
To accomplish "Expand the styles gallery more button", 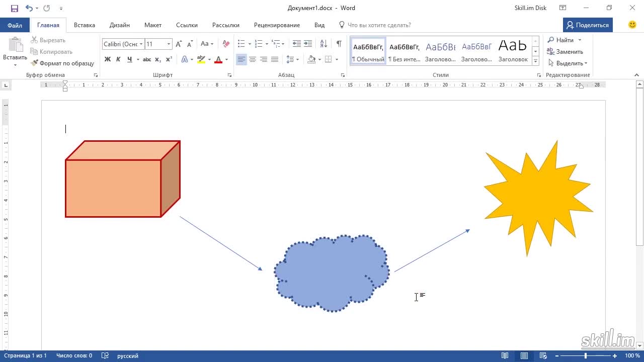I will [x=536, y=61].
